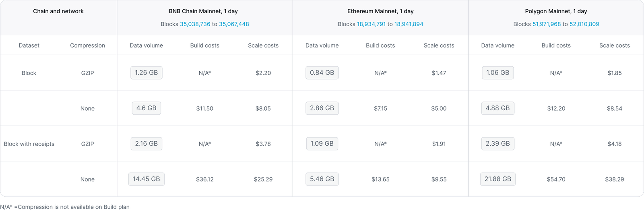Screen dimensions: 644x210
Task: Click the BNB Chain Mainnet, 1 day heading
Action: (x=203, y=11)
